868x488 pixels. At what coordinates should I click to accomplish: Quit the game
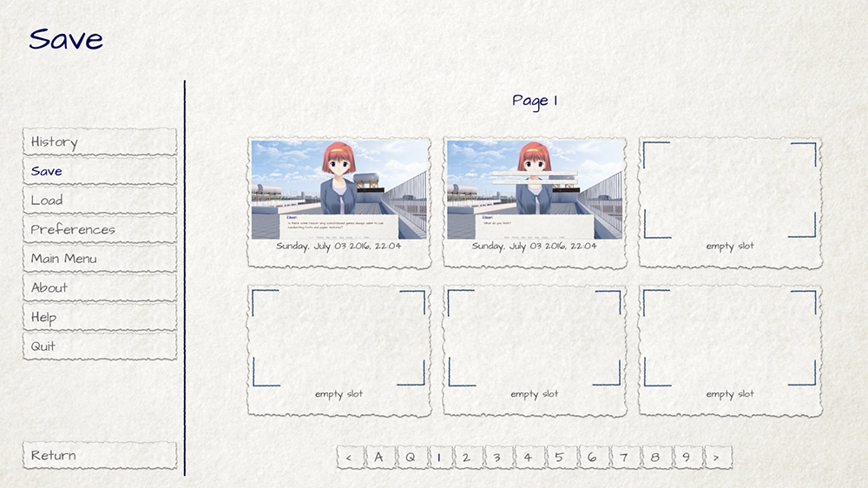coord(99,346)
